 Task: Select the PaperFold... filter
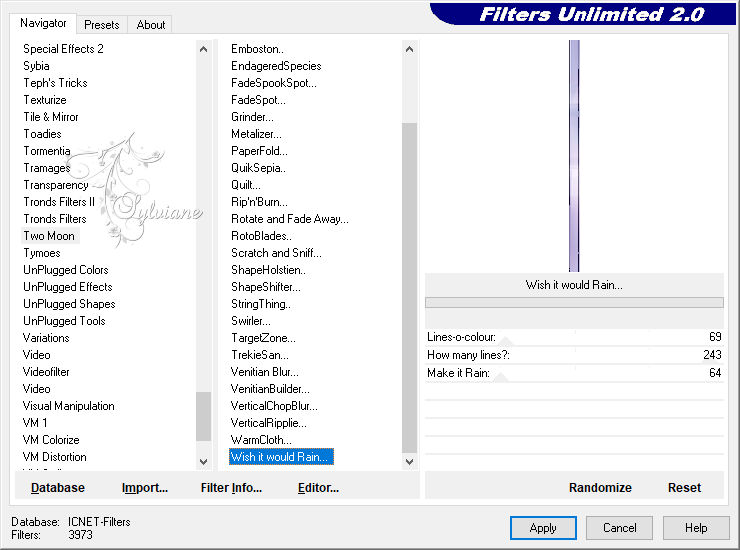click(x=259, y=151)
